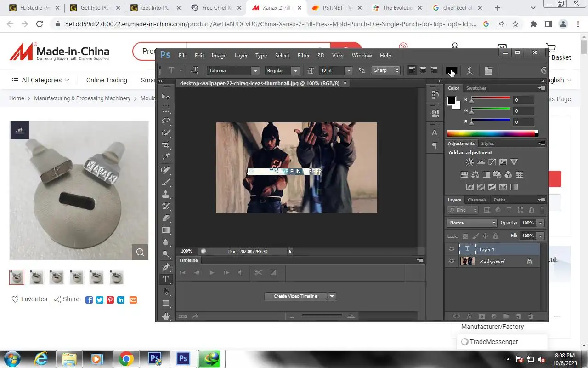Toggle text orientation icon in options bar
Viewport: 588px width, 368px height.
click(x=194, y=70)
